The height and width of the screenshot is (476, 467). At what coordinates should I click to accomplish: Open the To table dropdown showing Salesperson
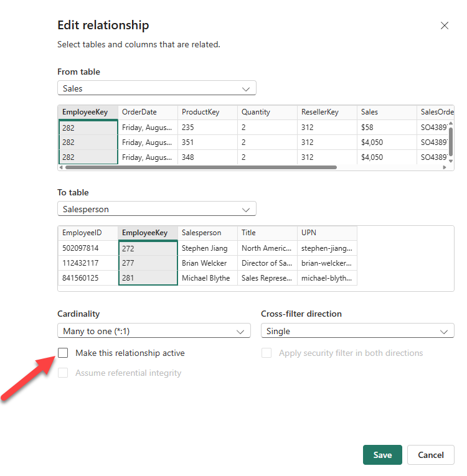[x=156, y=209]
